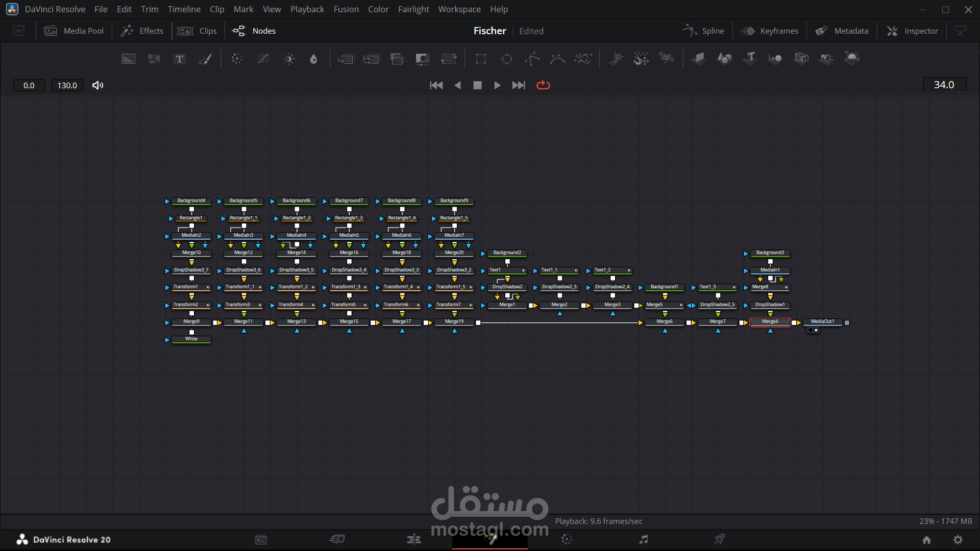Open the Fusion menu
Viewport: 980px width, 551px height.
click(x=346, y=9)
